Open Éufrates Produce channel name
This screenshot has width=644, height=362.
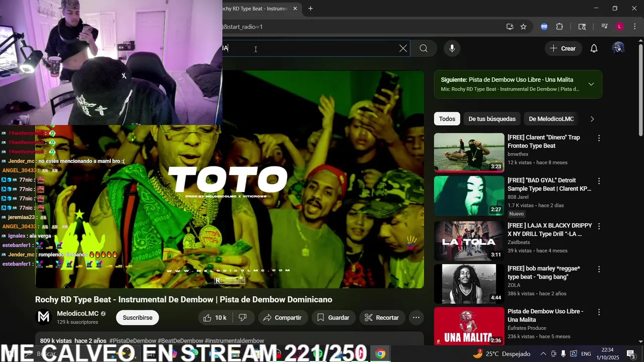tap(527, 328)
